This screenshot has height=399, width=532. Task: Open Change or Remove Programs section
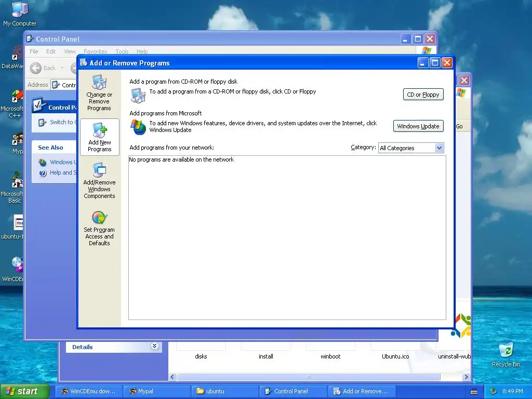click(99, 92)
